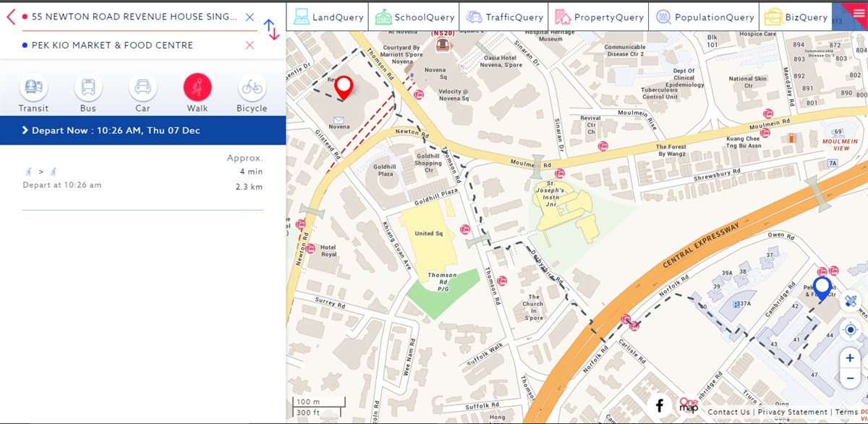Open the PropertyQuery dropdown

598,17
